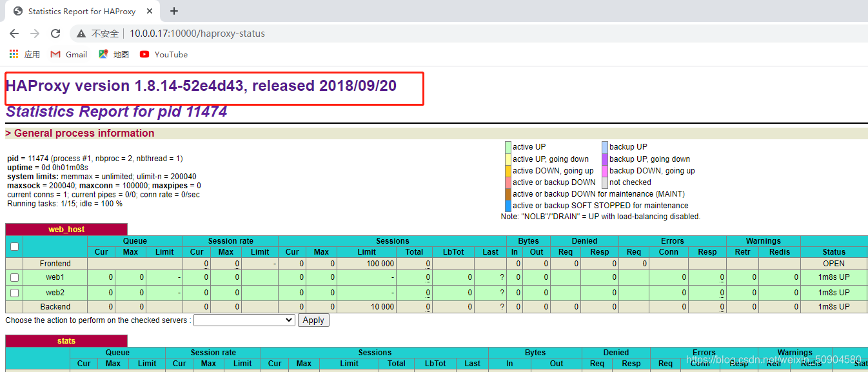This screenshot has width=868, height=372.
Task: Click Statistics Report for pid 11474 heading
Action: 117,112
